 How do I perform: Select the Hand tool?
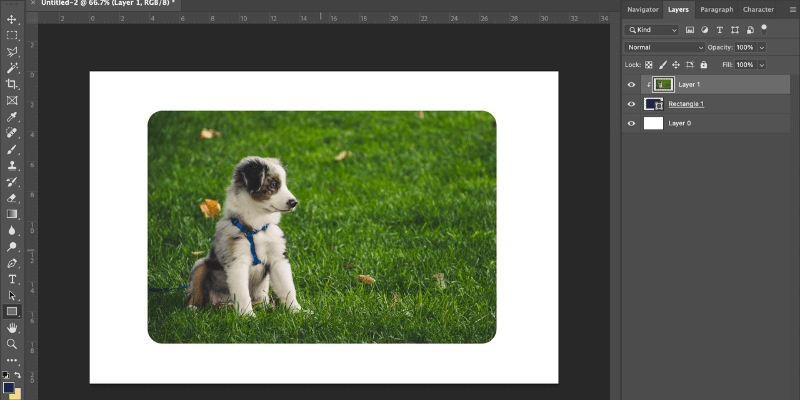(x=12, y=327)
